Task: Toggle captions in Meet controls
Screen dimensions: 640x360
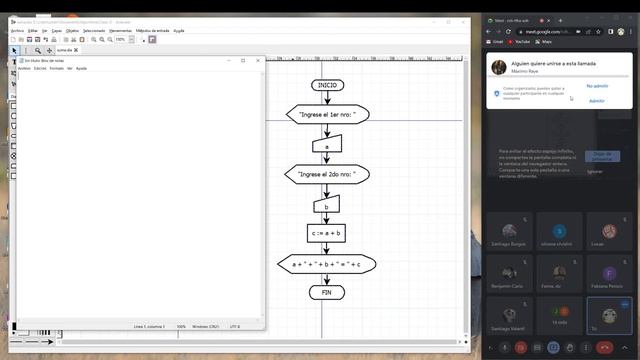Action: pyautogui.click(x=537, y=348)
